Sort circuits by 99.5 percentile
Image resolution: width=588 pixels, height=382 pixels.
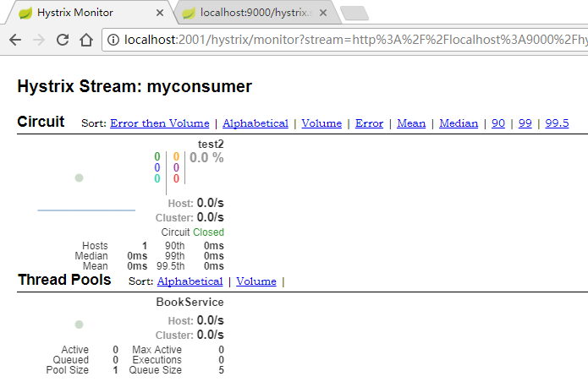557,123
